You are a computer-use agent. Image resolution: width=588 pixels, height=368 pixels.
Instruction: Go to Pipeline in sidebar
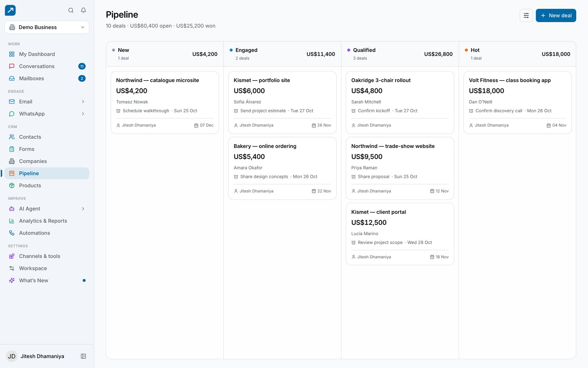pyautogui.click(x=47, y=173)
